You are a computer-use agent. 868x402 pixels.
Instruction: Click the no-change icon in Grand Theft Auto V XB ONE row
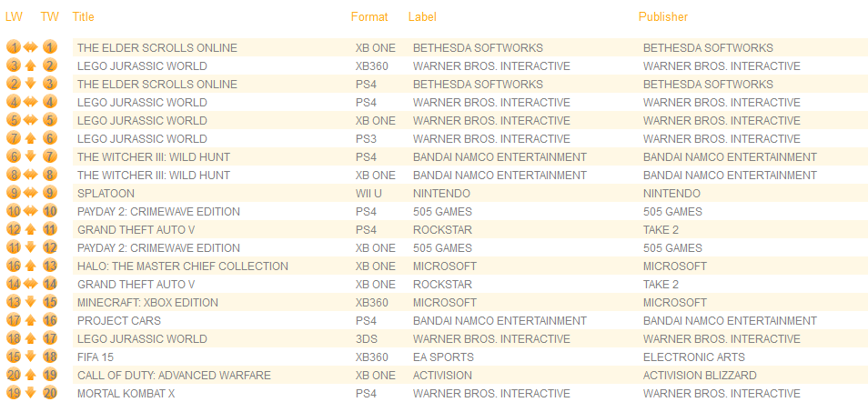click(x=31, y=284)
